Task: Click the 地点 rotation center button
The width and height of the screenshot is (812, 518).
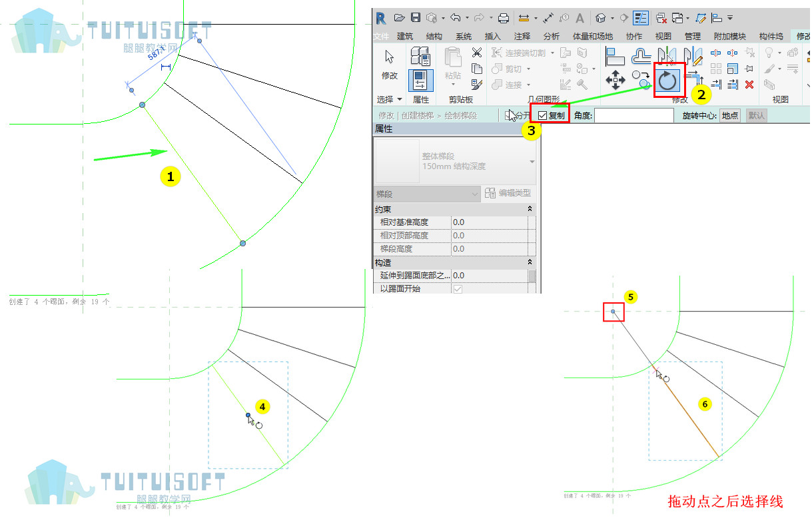Action: tap(730, 115)
